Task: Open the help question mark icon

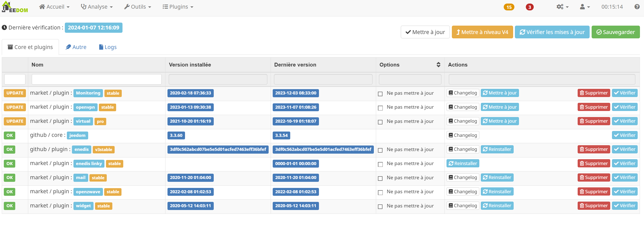Action: pyautogui.click(x=637, y=7)
